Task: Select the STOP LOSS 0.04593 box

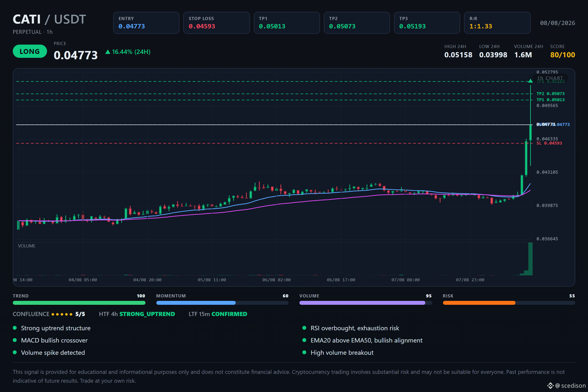Action: (217, 23)
